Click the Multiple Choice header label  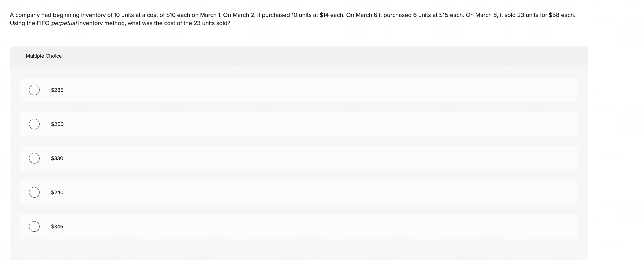click(44, 56)
